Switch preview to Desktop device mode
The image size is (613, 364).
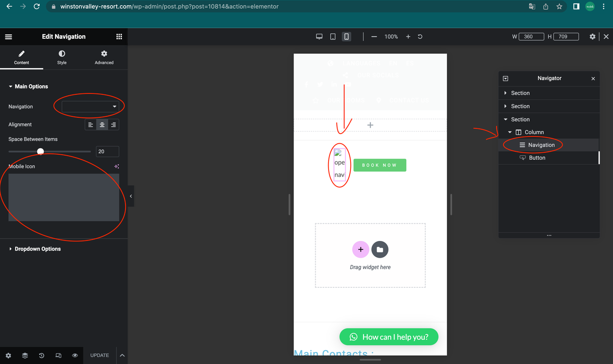click(x=319, y=36)
